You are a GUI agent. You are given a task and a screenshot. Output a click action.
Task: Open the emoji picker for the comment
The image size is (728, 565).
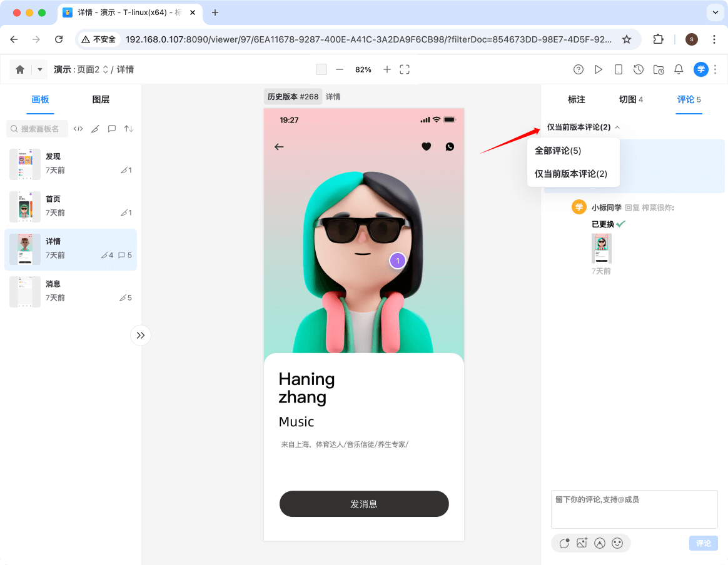tap(618, 543)
